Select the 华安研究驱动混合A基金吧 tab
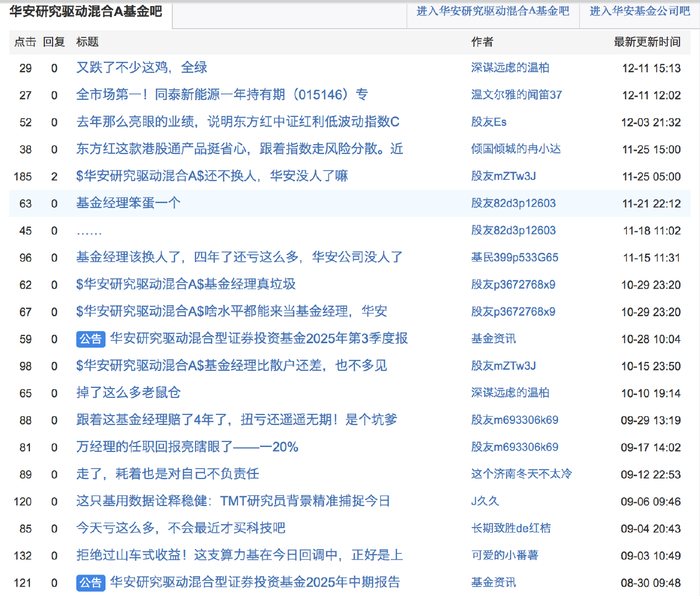Screen dimensions: 700x596 [86, 12]
